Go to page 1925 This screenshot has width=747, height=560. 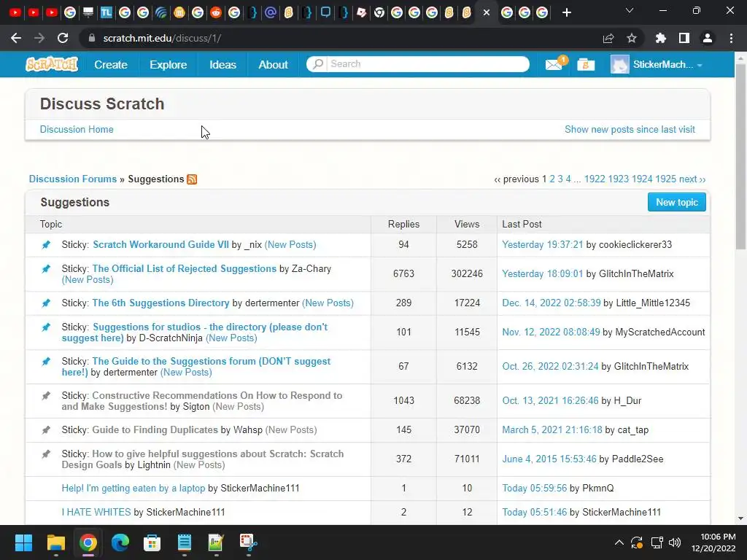[665, 179]
